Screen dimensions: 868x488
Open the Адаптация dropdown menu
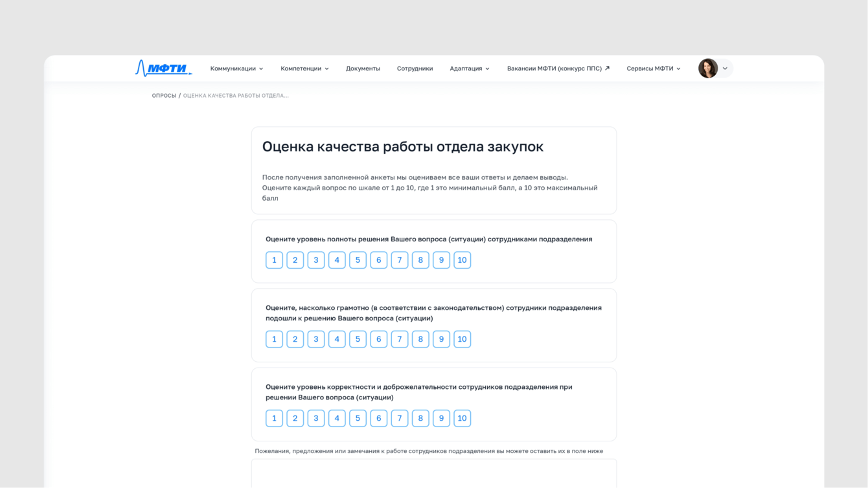470,69
